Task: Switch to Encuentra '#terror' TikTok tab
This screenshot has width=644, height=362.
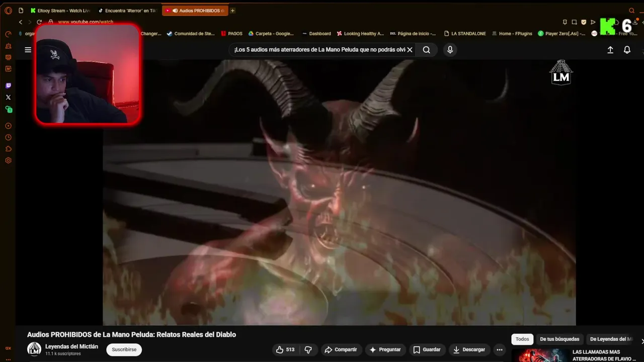Action: point(127,11)
